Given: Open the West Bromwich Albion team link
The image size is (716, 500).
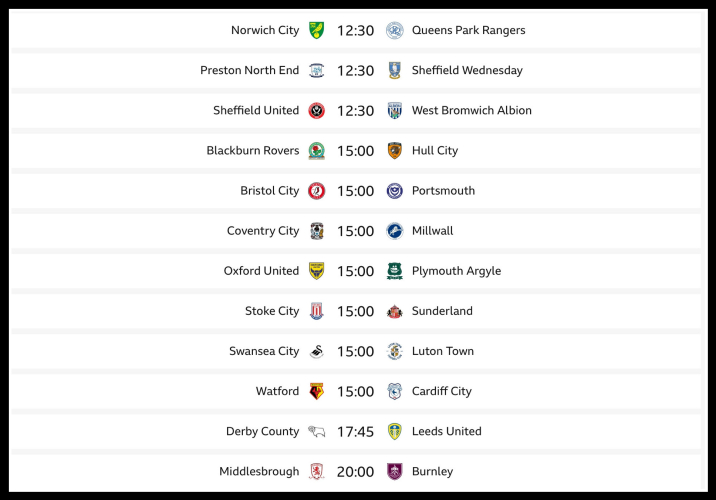Looking at the screenshot, I should pos(471,110).
